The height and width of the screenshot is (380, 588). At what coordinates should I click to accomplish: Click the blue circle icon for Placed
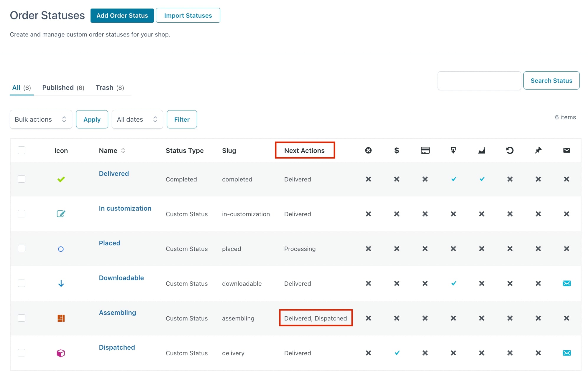pos(61,249)
